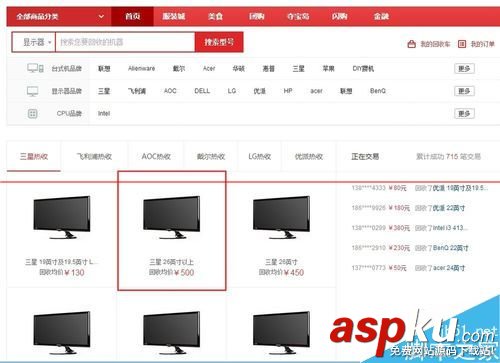
Task: Show more CPU brands via 更多
Action: pyautogui.click(x=464, y=114)
